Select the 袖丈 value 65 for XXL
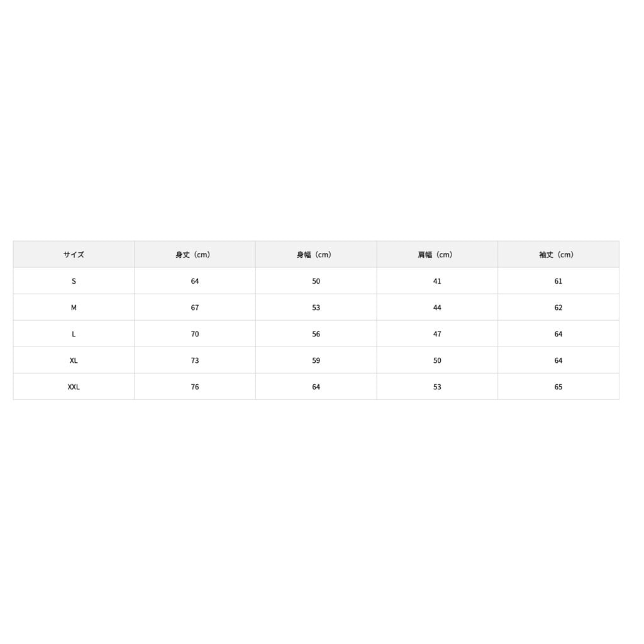 point(558,387)
